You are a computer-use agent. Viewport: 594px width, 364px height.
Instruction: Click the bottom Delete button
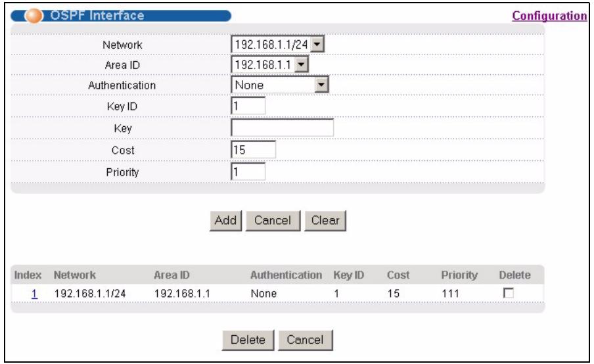248,340
